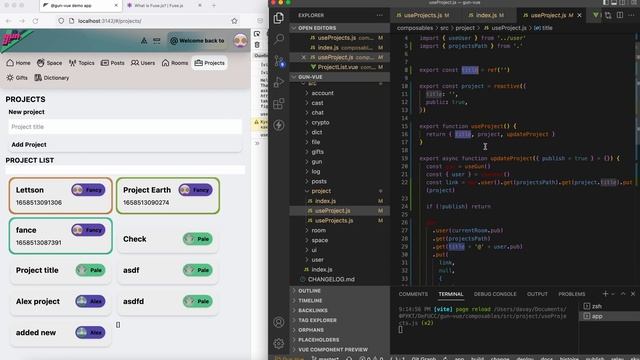Viewport: 640px width, 360px height.
Task: Open editor more actions ellipsis
Action: click(x=631, y=15)
